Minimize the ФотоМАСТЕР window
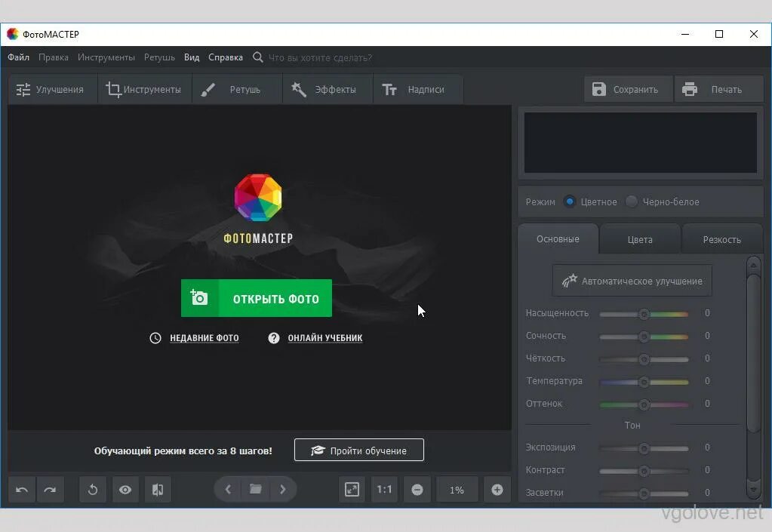The height and width of the screenshot is (532, 772). [x=685, y=34]
